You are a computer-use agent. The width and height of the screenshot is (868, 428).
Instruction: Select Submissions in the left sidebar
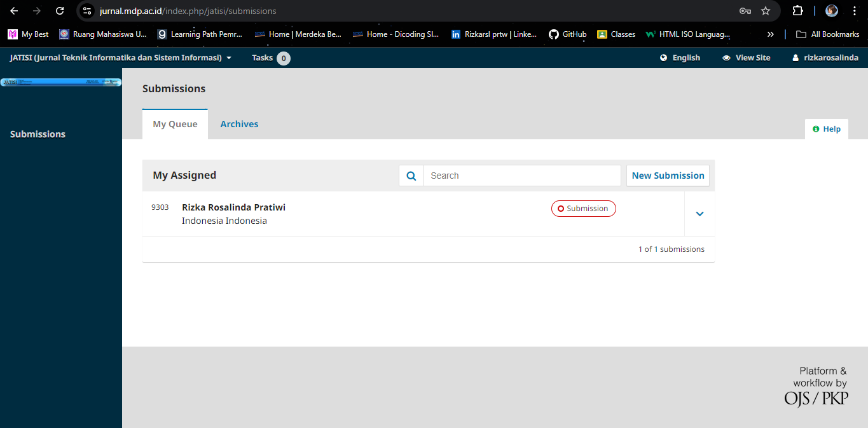point(38,134)
